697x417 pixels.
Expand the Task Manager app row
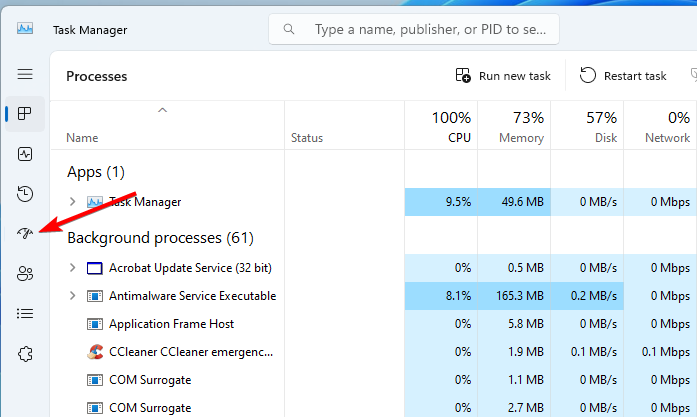coord(72,202)
